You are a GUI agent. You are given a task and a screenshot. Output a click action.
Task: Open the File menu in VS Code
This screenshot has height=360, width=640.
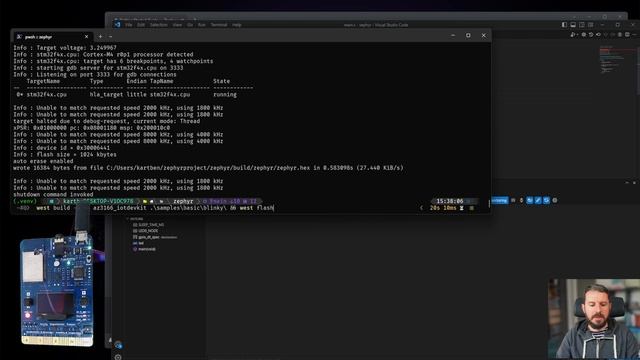pos(129,25)
